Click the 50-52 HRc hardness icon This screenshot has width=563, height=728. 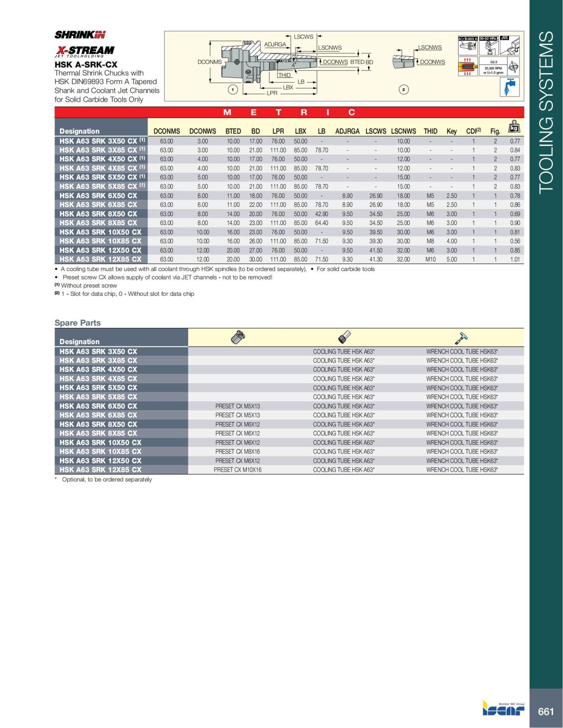point(489,45)
